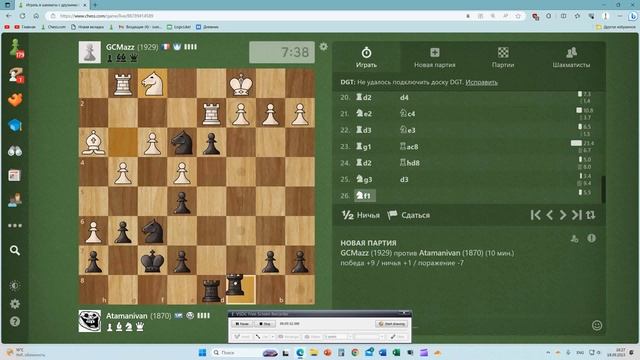The height and width of the screenshot is (360, 640).
Task: Click the search magnifier in sidebar
Action: click(15, 250)
